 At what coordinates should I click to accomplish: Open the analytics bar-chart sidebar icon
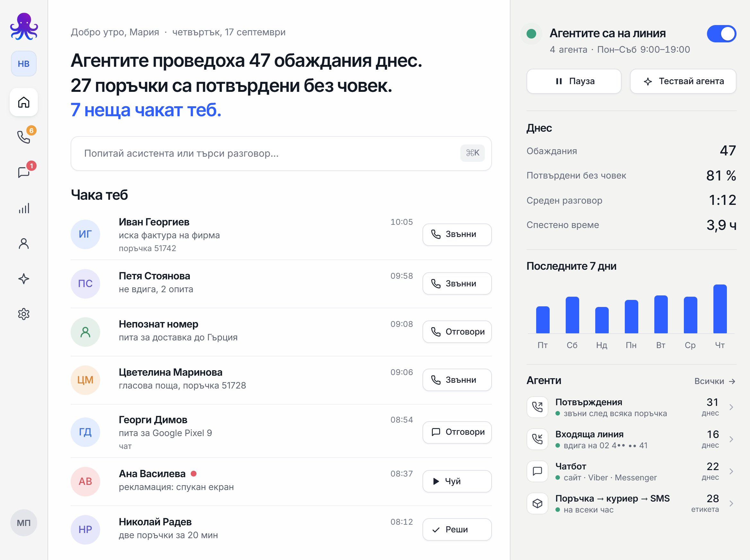(24, 208)
